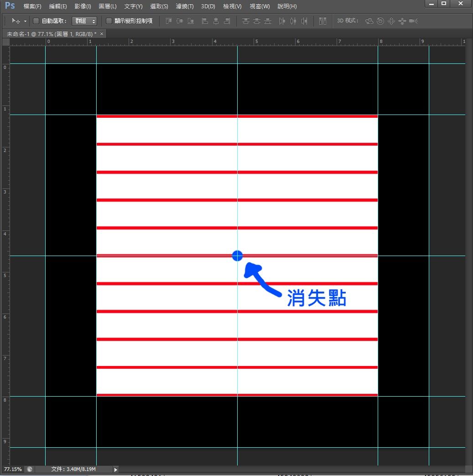The width and height of the screenshot is (473, 476).
Task: Close the 未命名-1 document tab
Action: (x=102, y=34)
